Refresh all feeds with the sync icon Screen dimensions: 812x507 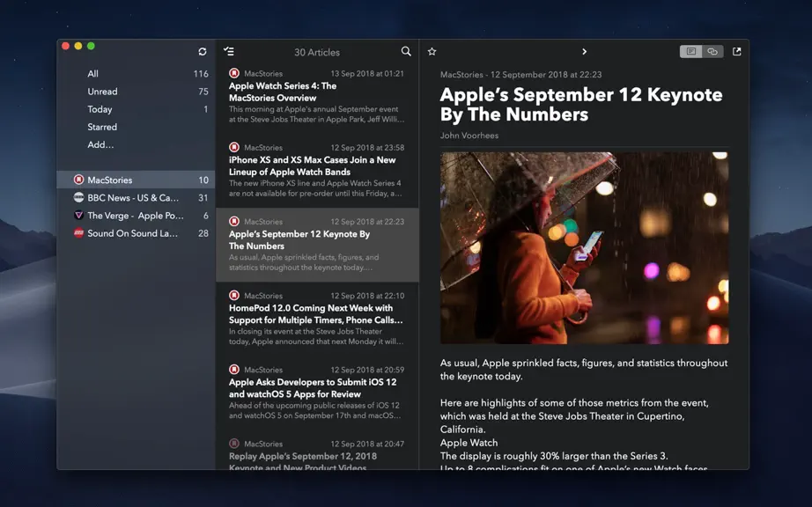click(x=203, y=51)
